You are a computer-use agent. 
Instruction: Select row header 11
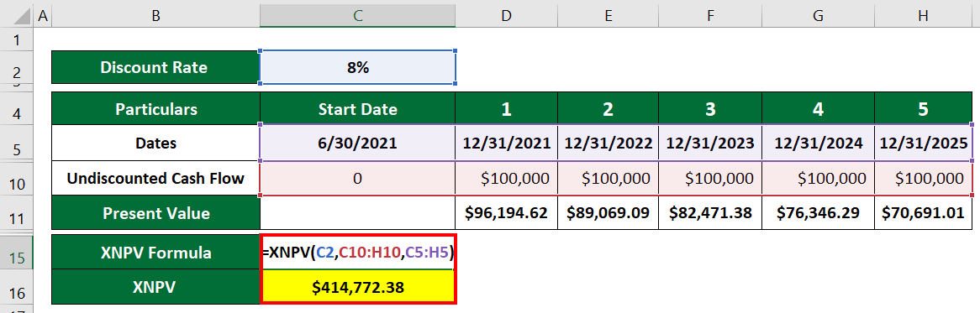pyautogui.click(x=17, y=212)
